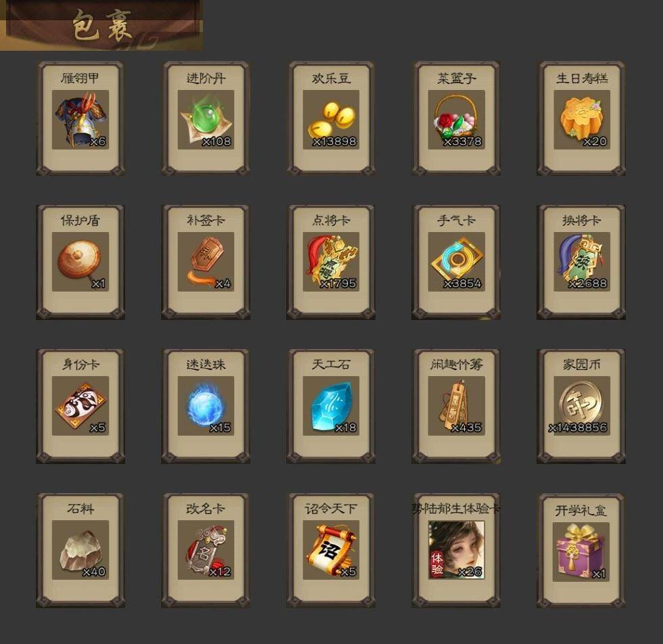Image resolution: width=663 pixels, height=644 pixels.
Task: Open the 身份卡 mask card item
Action: [81, 406]
